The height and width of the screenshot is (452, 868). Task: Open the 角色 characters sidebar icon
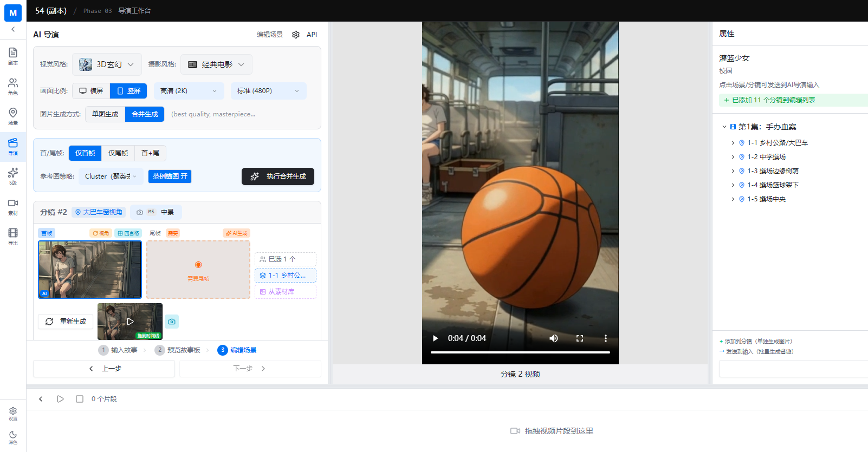coord(13,86)
